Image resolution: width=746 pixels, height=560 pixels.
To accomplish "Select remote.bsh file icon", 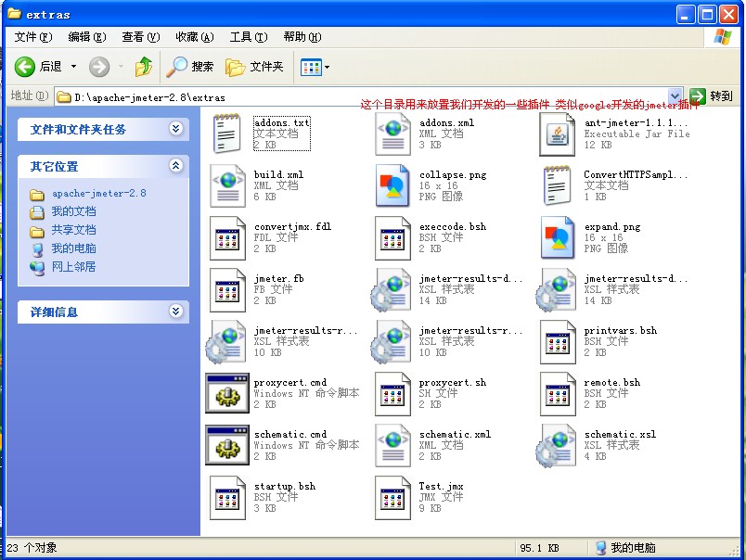I will 558,394.
